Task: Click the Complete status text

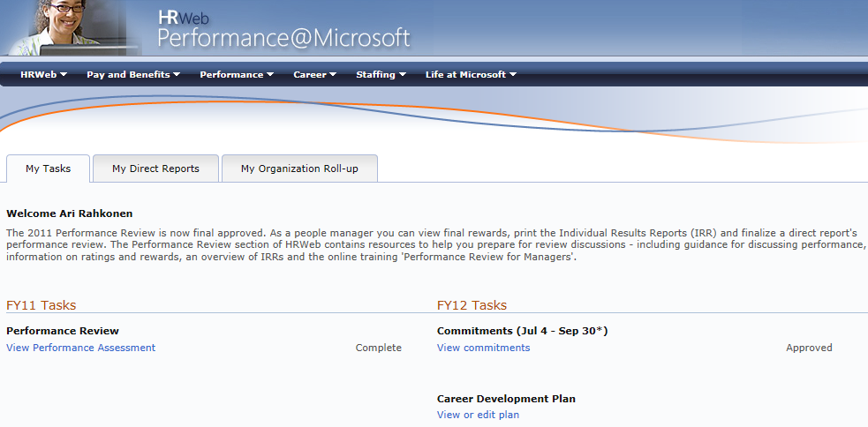Action: [x=379, y=348]
